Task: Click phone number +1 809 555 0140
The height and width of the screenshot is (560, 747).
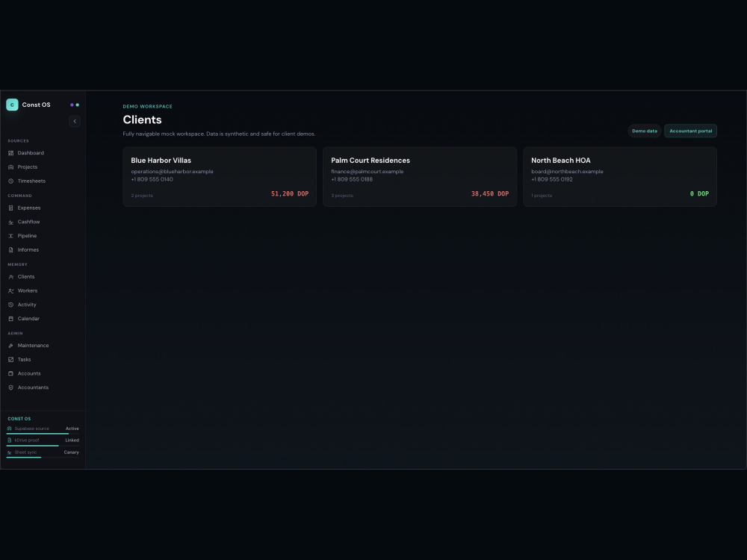Action: [x=152, y=179]
